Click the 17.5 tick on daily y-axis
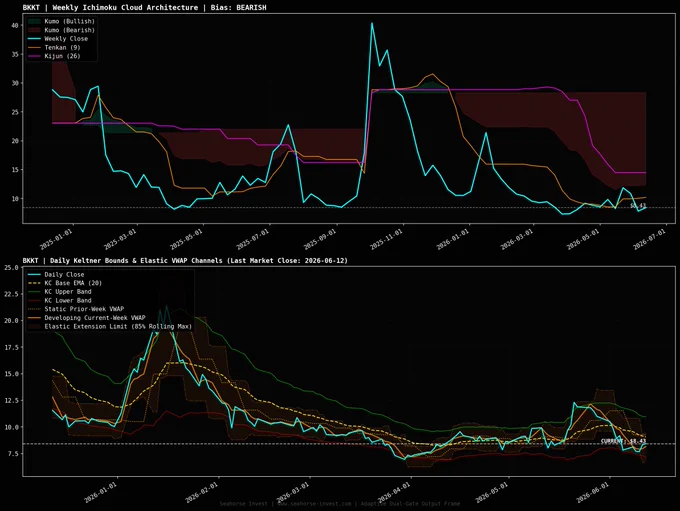Screen dimensions: 680x511 [x=11, y=347]
